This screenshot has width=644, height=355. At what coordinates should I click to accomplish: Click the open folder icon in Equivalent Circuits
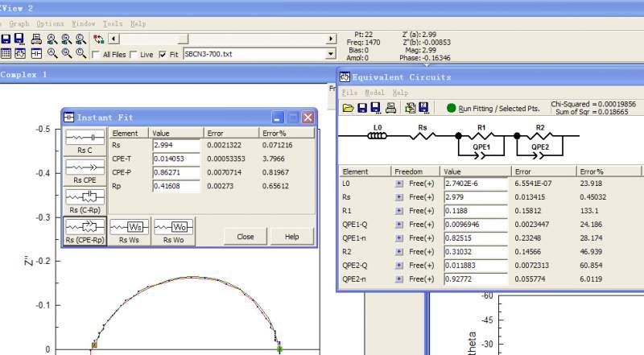click(x=348, y=108)
